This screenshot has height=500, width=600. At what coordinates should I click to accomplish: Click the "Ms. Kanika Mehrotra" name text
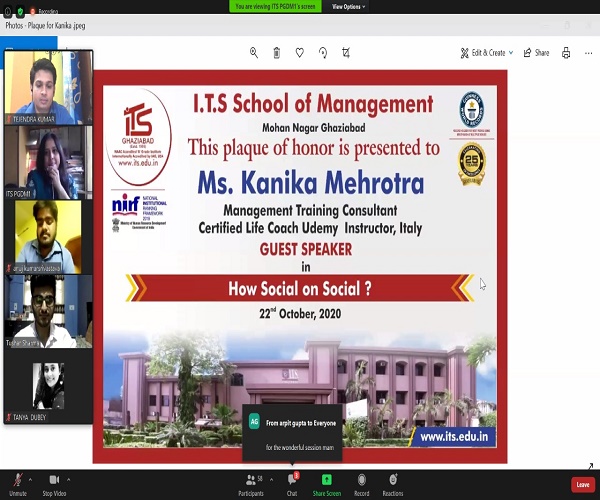point(311,183)
